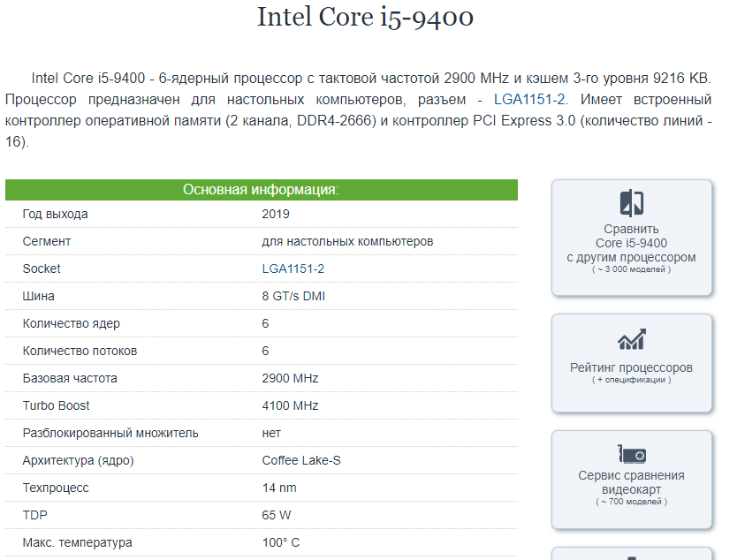Select the 'Архитектура (ядро)' row label
Viewport: 737px width, 560px height.
[78, 460]
